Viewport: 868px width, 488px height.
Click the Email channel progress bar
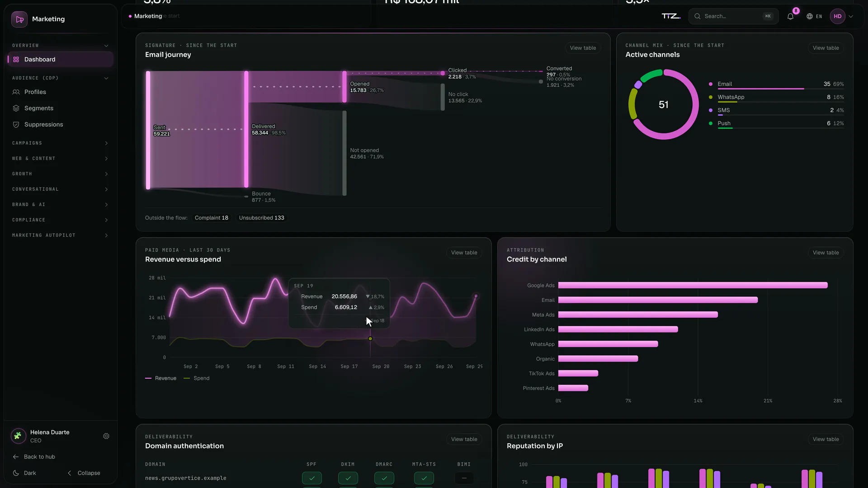coord(781,89)
